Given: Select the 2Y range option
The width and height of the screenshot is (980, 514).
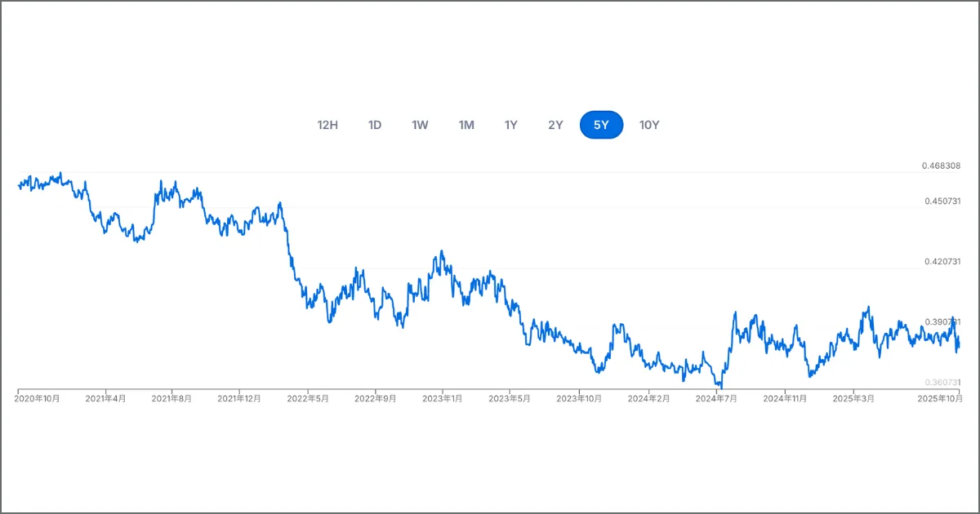Looking at the screenshot, I should tap(555, 125).
